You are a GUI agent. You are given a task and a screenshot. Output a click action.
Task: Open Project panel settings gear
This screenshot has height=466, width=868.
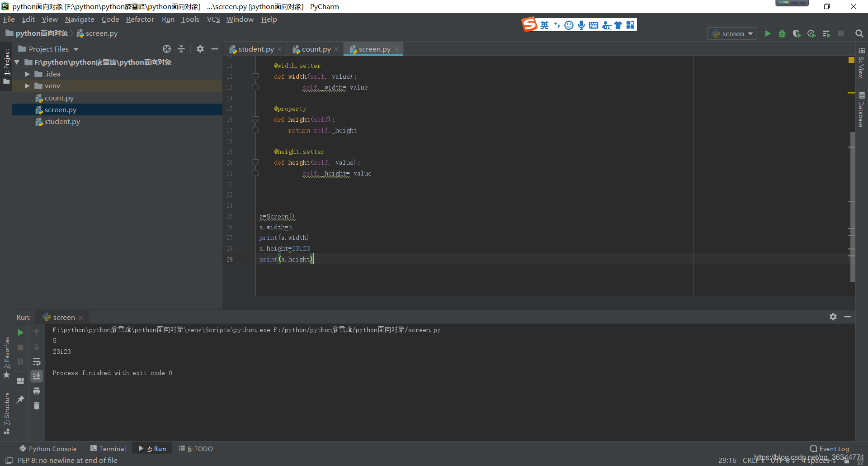click(x=200, y=49)
